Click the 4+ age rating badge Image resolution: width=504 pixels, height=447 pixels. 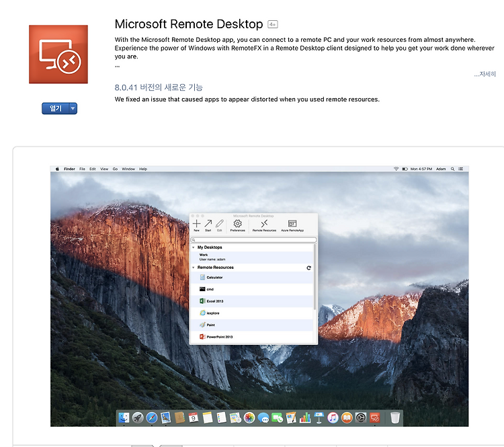[273, 24]
